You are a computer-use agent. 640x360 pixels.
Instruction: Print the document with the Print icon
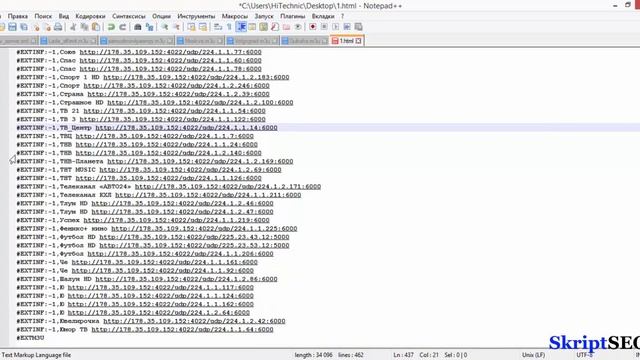[x=58, y=27]
